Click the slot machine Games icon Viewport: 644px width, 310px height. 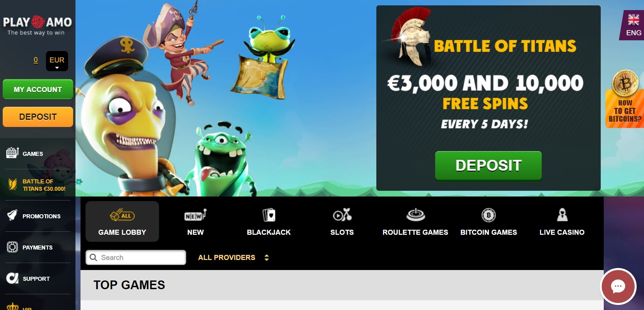tap(12, 153)
